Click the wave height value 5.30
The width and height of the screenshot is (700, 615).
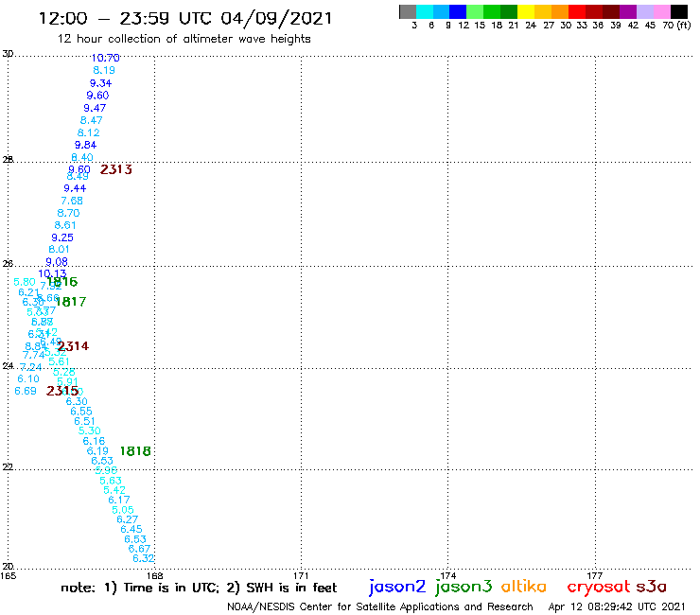[x=89, y=430]
